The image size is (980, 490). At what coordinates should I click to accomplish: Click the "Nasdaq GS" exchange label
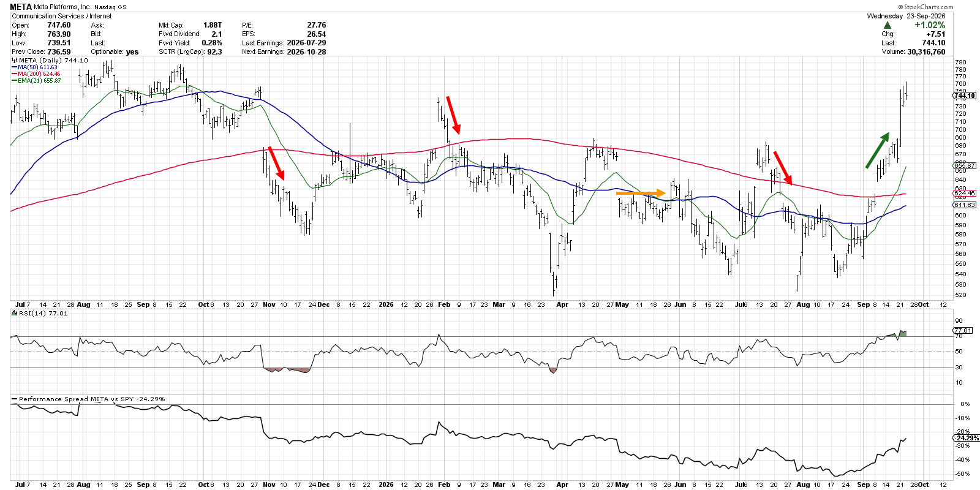pos(111,7)
